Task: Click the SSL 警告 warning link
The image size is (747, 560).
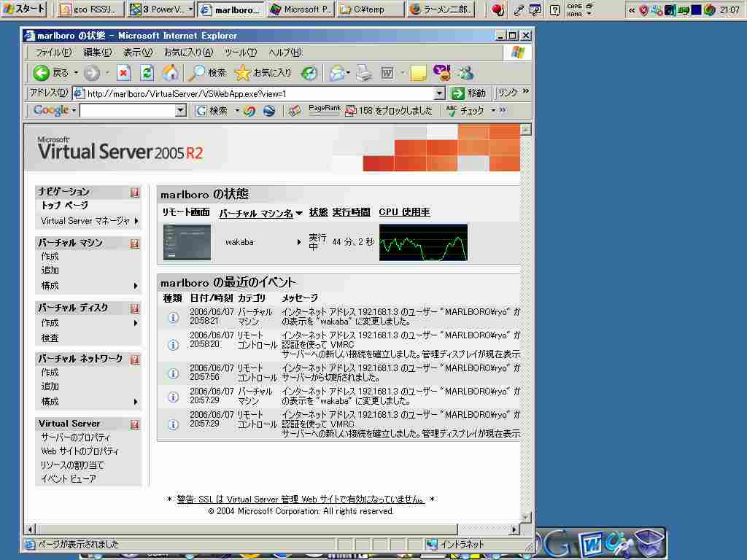Action: coord(300,499)
